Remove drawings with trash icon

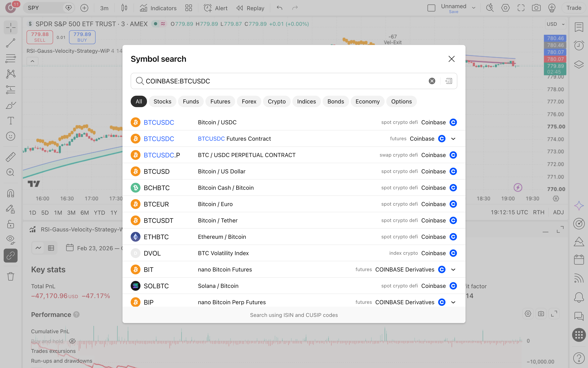click(11, 276)
